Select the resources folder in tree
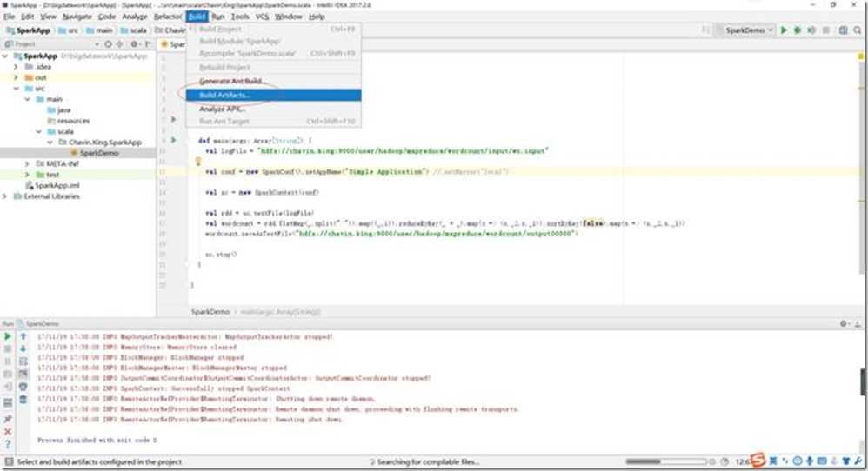The image size is (868, 471). point(69,121)
